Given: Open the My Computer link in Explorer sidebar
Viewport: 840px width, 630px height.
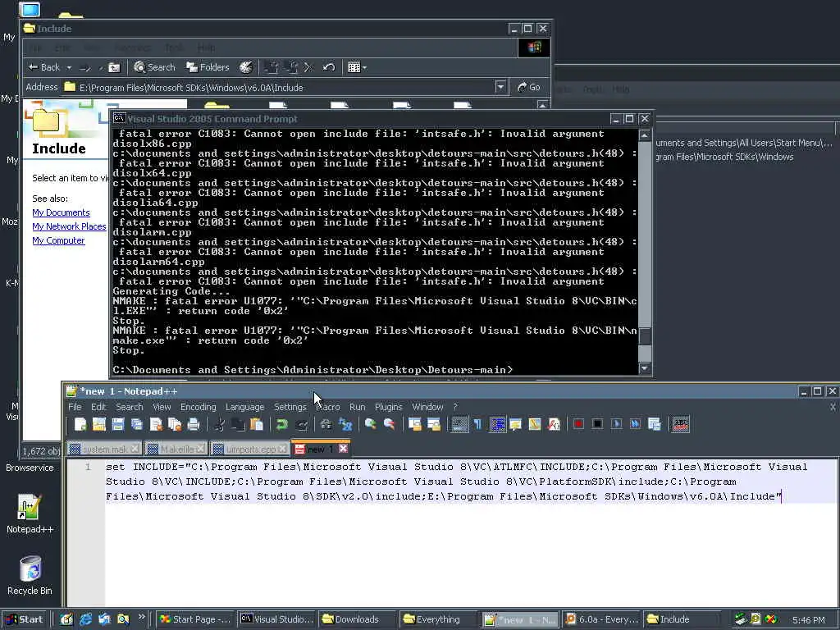Looking at the screenshot, I should 58,240.
